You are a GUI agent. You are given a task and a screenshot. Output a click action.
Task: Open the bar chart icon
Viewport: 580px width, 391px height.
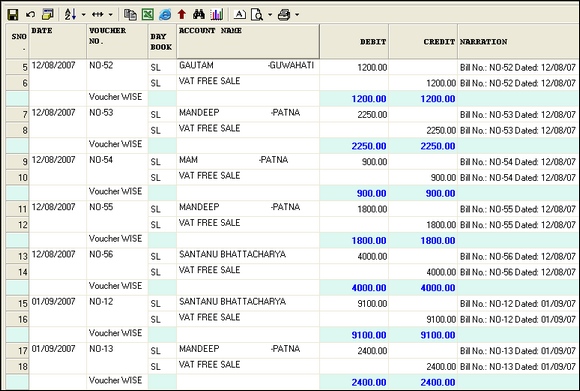pos(216,15)
